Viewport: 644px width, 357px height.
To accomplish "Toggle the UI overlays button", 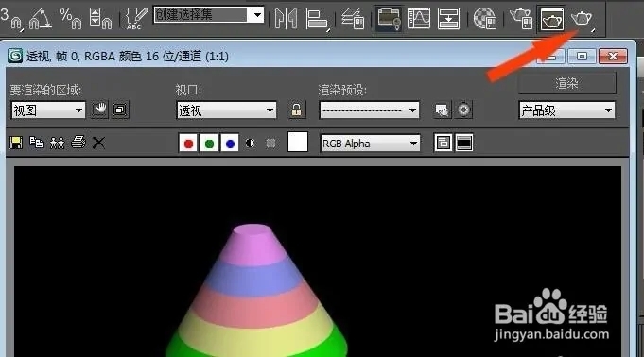I will pos(444,143).
